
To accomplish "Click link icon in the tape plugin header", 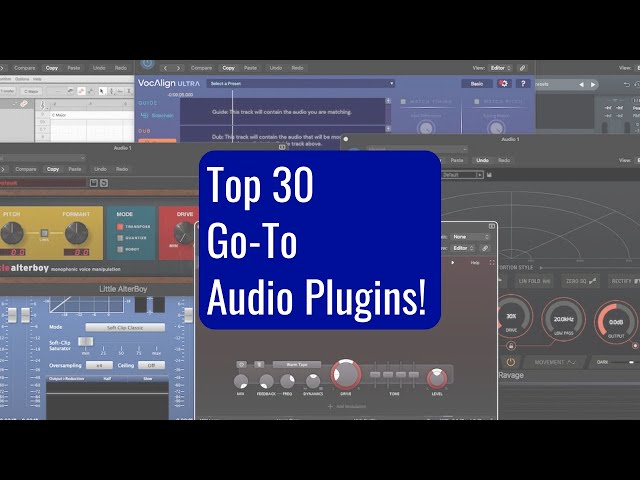I will click(x=484, y=248).
